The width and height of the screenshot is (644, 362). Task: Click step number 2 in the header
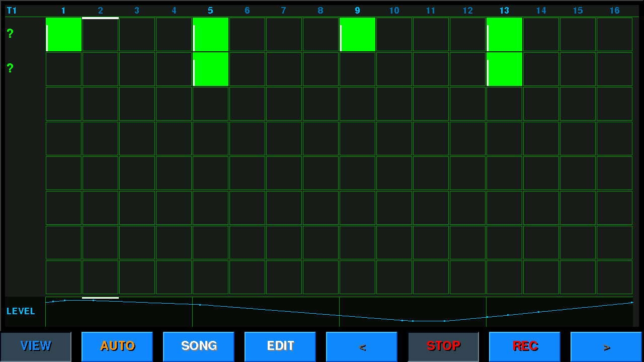pos(100,10)
